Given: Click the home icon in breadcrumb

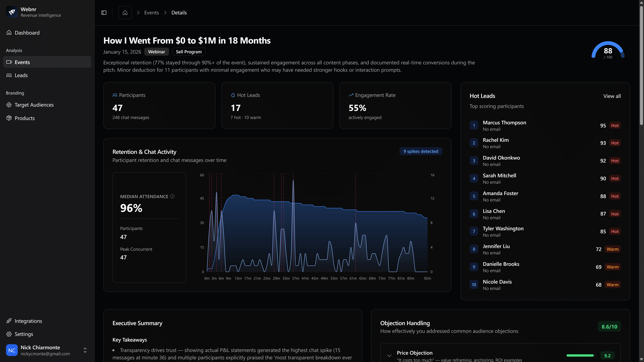Looking at the screenshot, I should point(125,13).
